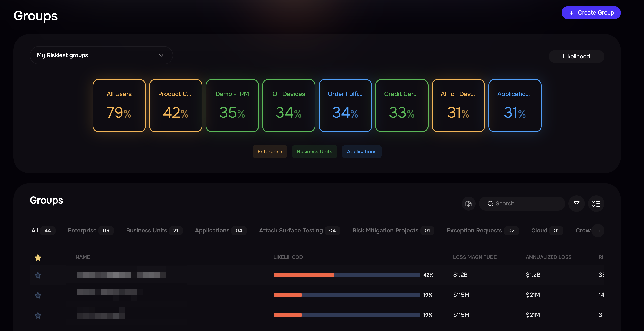Open the Applicatio... 31% card
The height and width of the screenshot is (331, 644).
coord(515,106)
